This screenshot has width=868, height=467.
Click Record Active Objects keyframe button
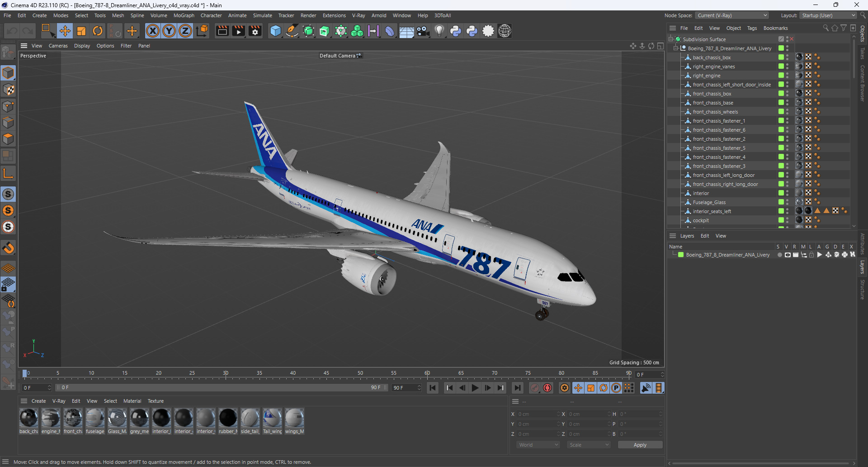[x=535, y=388]
